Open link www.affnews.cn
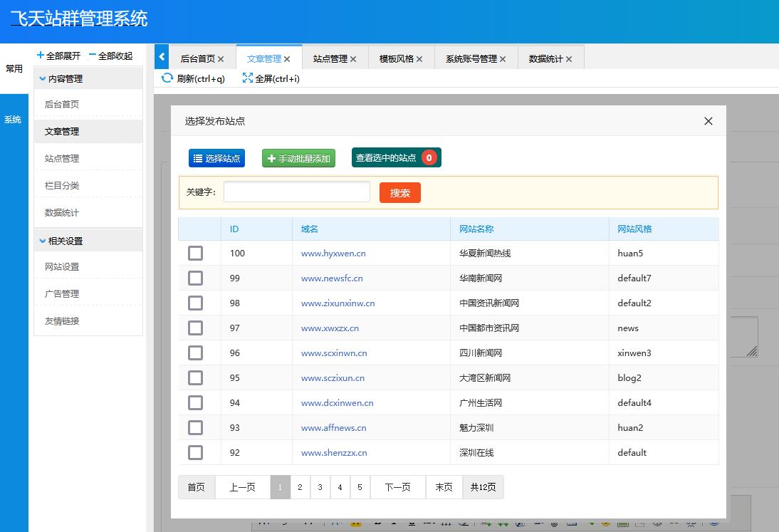Screen dimensions: 779x532 click(x=333, y=428)
